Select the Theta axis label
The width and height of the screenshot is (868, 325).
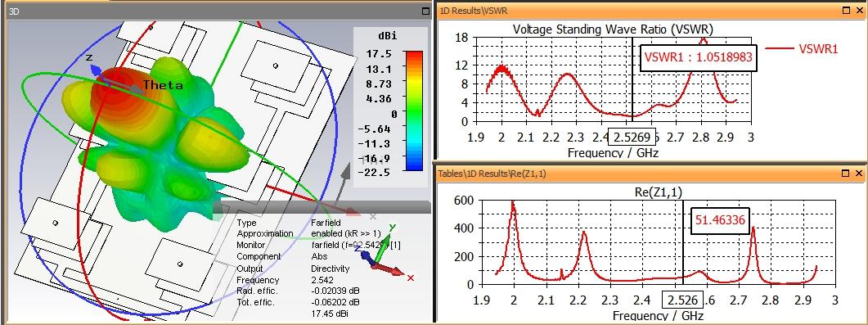coord(163,85)
